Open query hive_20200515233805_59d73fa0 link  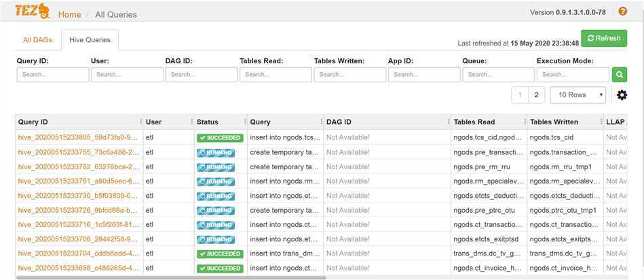click(78, 137)
